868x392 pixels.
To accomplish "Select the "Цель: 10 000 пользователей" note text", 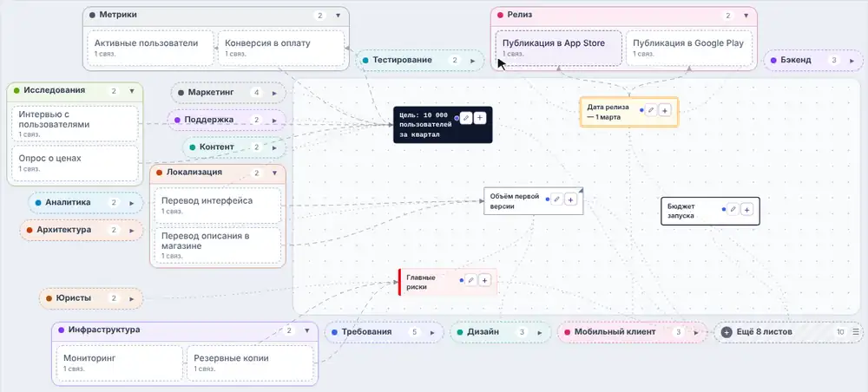I will click(425, 125).
